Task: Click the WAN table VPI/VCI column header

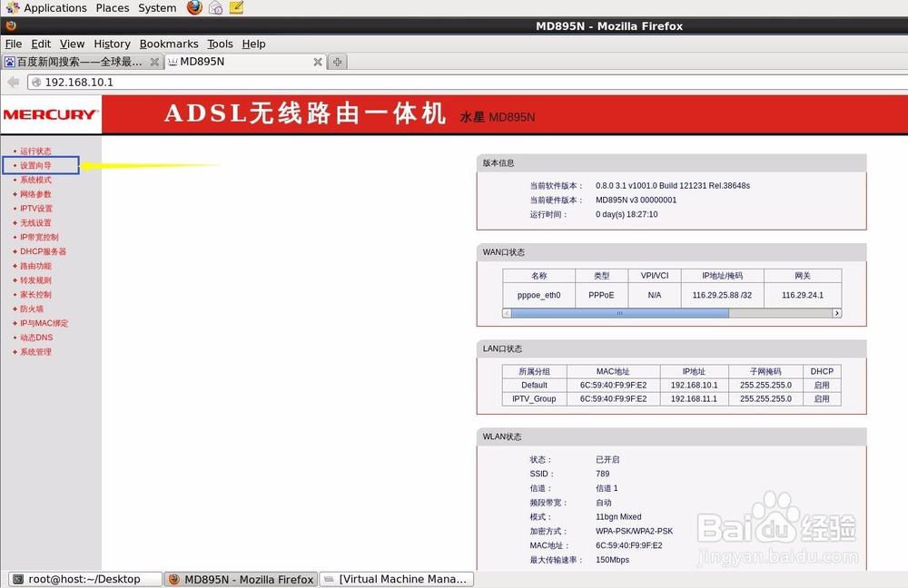Action: pos(655,276)
